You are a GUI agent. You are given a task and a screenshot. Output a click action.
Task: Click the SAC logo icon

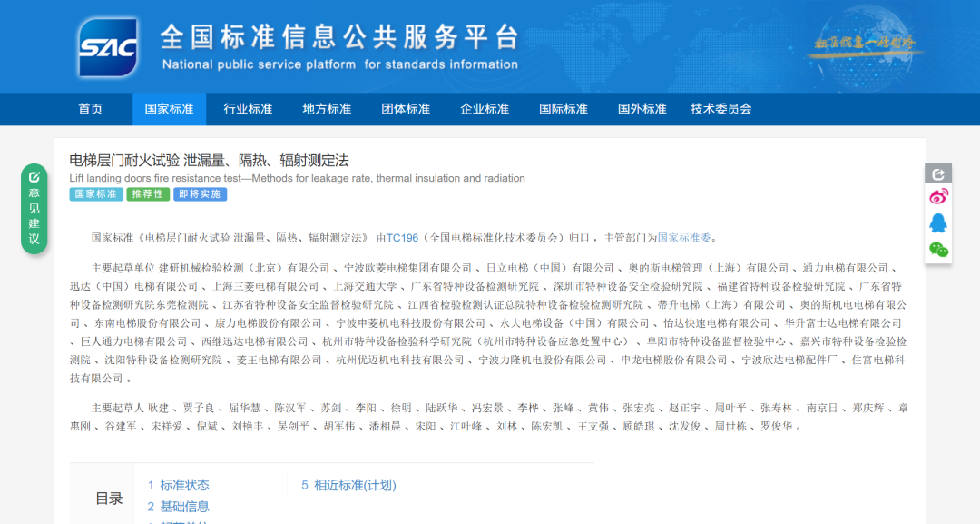108,47
